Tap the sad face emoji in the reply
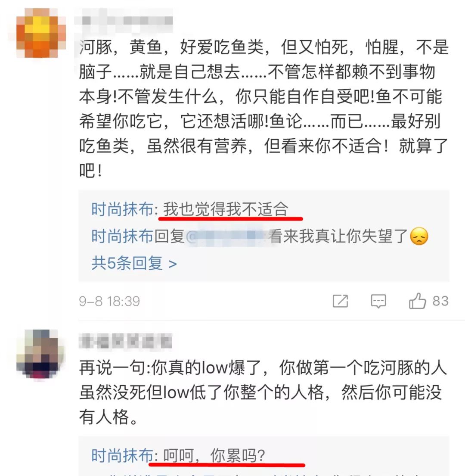 tap(419, 236)
